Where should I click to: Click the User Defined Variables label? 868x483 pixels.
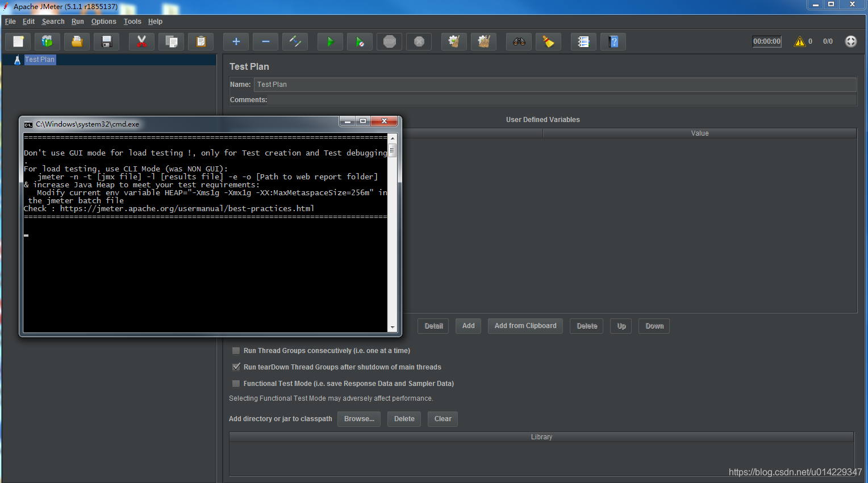543,120
